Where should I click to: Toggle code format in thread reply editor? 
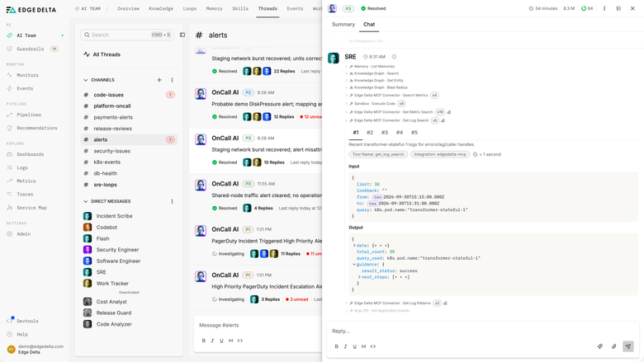(373, 346)
